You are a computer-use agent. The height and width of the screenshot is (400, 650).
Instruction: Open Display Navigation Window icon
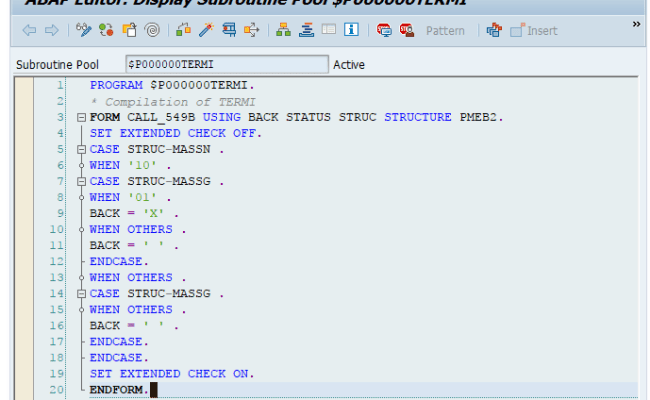(x=306, y=30)
